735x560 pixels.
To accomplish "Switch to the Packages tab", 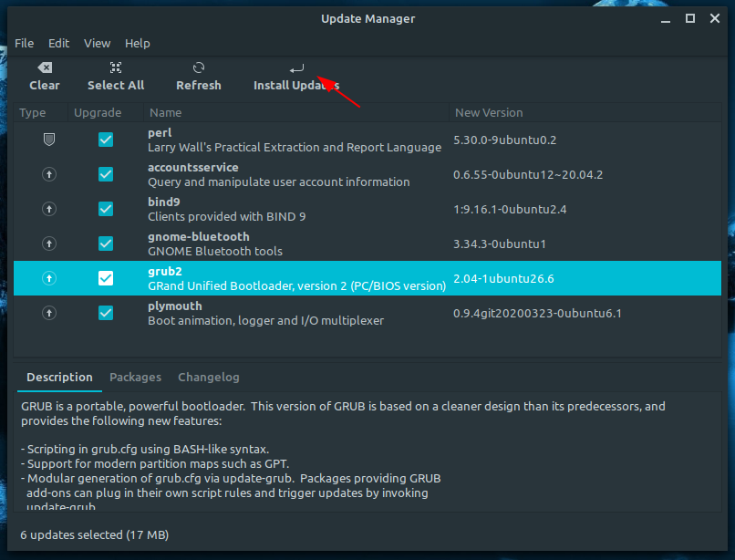I will click(136, 377).
